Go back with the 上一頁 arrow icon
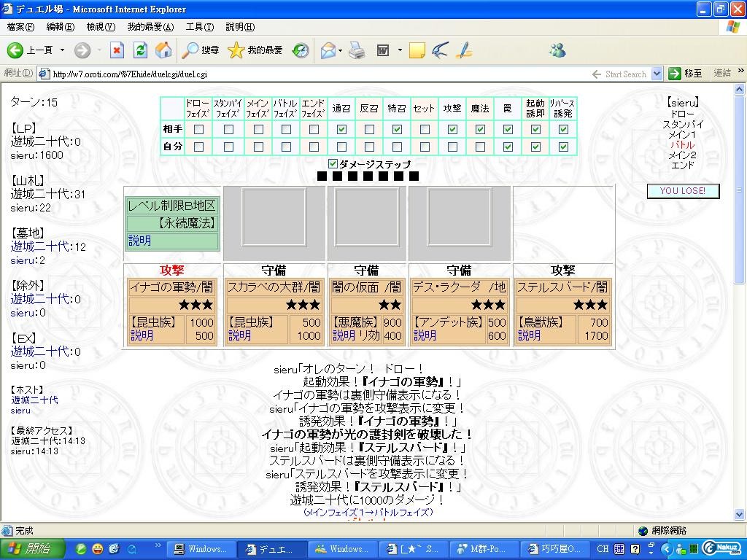 [15, 50]
